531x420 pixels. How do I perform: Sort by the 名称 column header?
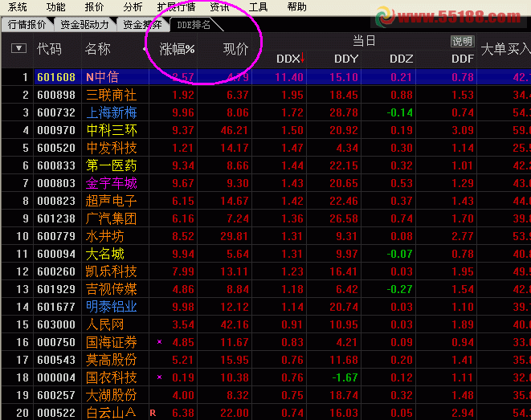click(97, 49)
